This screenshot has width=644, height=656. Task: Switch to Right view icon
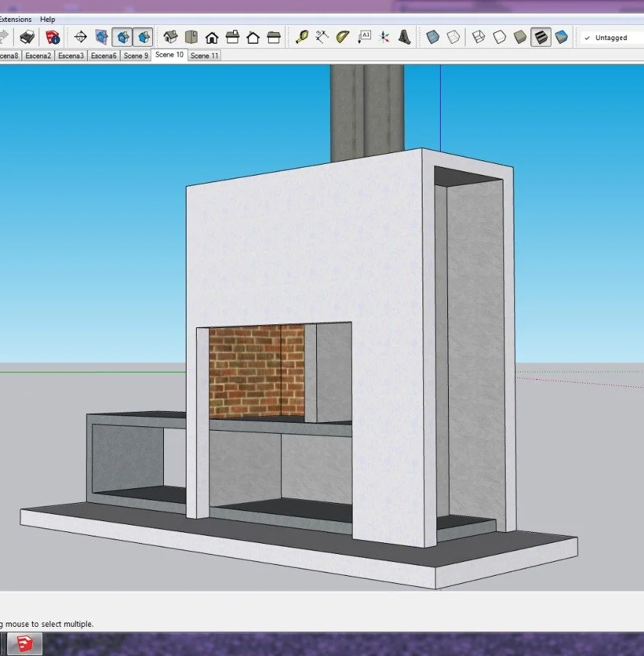coord(232,37)
